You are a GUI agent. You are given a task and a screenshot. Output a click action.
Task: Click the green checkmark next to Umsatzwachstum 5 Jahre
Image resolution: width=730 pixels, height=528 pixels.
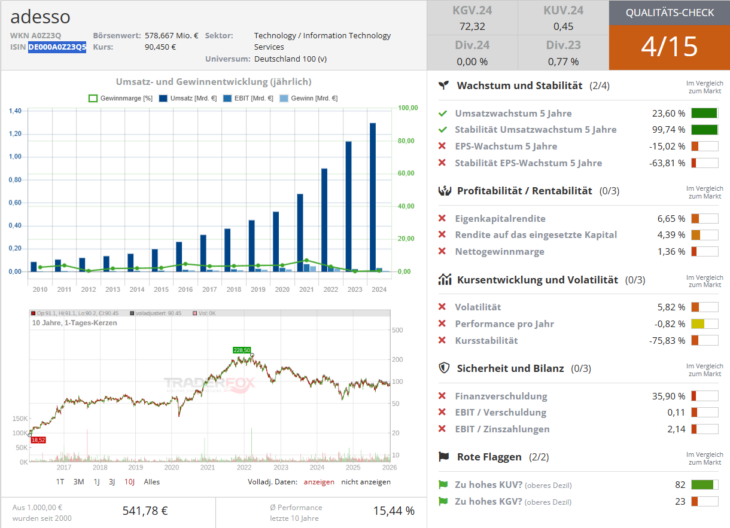coord(443,114)
